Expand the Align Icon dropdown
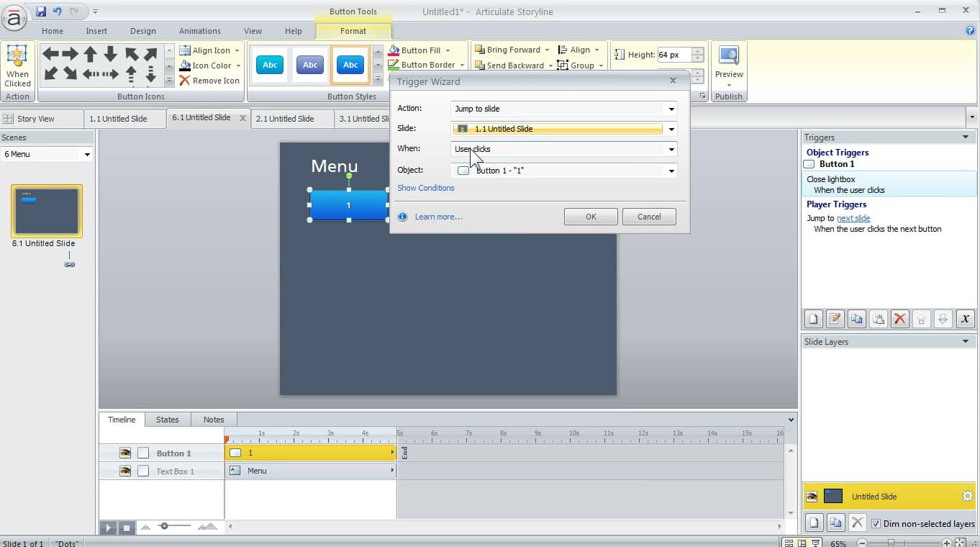The image size is (980, 547). [x=237, y=50]
